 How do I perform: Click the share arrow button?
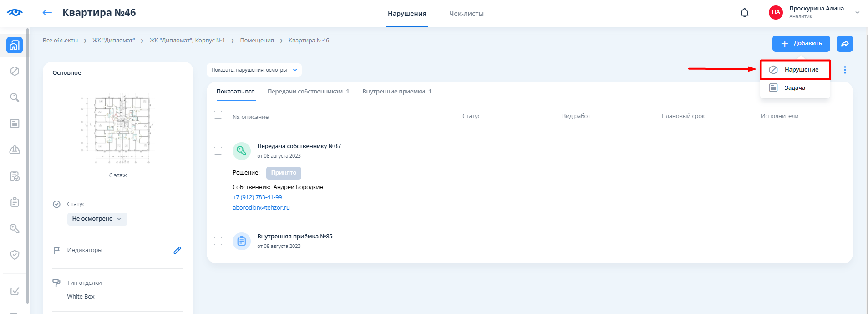(x=844, y=44)
